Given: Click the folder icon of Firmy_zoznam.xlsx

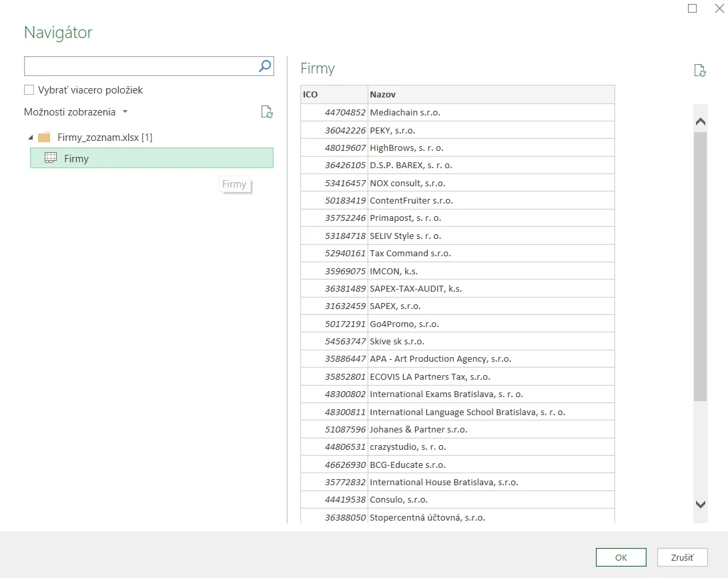Looking at the screenshot, I should (x=44, y=137).
